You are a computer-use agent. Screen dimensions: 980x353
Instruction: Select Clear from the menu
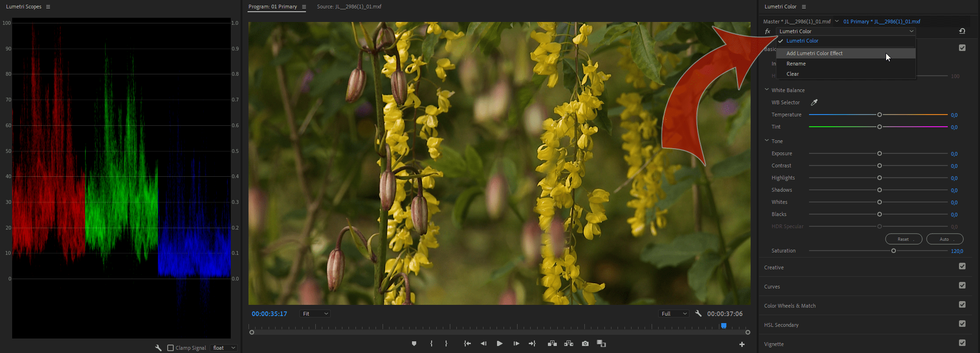845,74
